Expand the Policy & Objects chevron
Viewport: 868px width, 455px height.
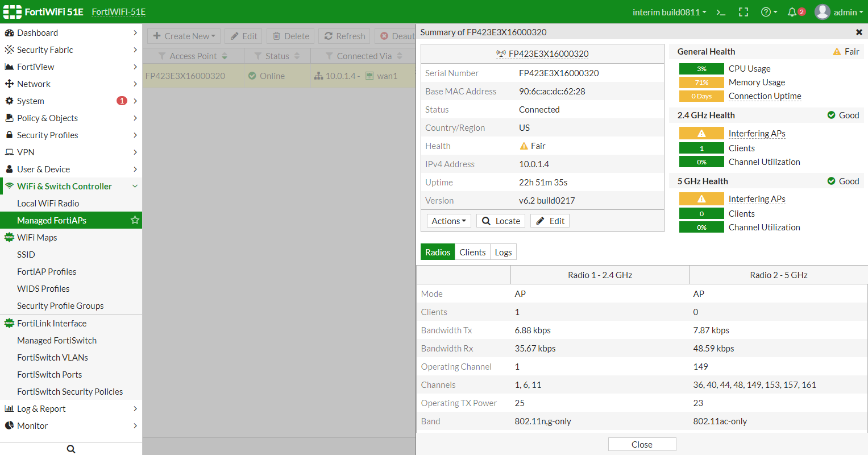pos(135,118)
